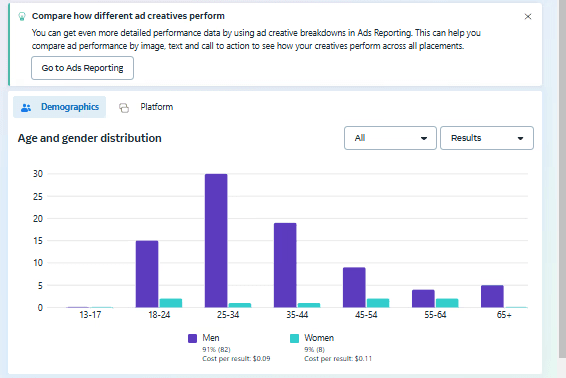Select the Men 18-24 bar
566x378 pixels.
coord(147,274)
